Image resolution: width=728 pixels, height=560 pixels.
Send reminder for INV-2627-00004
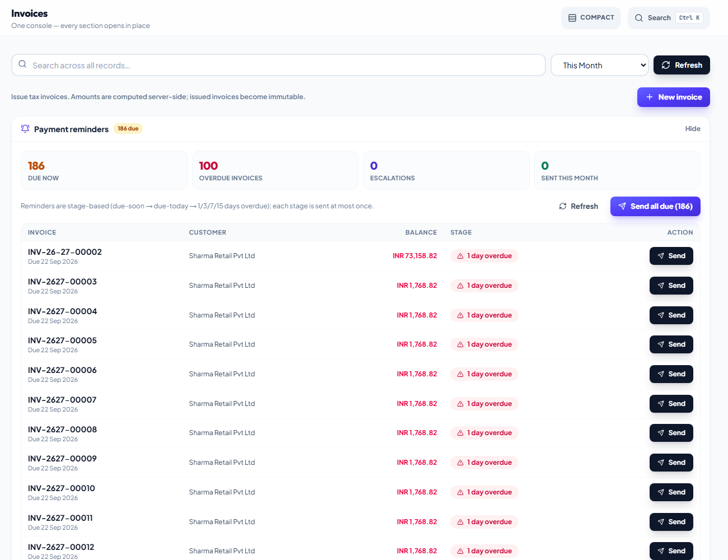(x=671, y=315)
